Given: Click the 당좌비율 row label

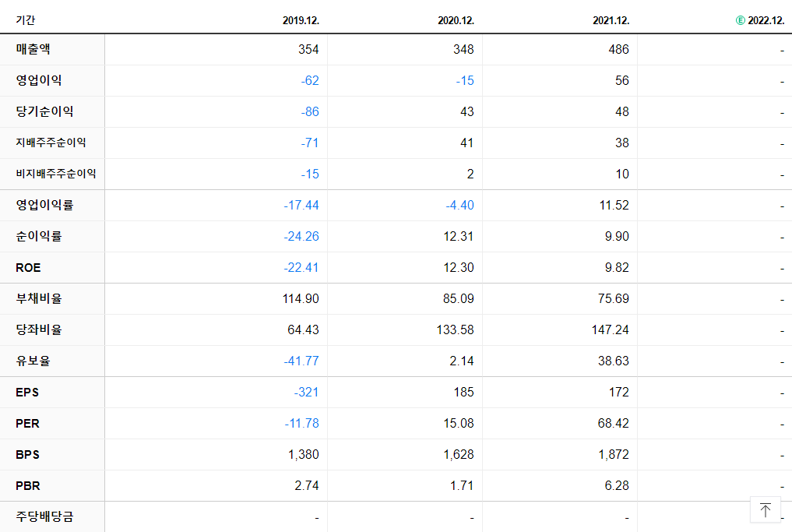Looking at the screenshot, I should tap(39, 329).
